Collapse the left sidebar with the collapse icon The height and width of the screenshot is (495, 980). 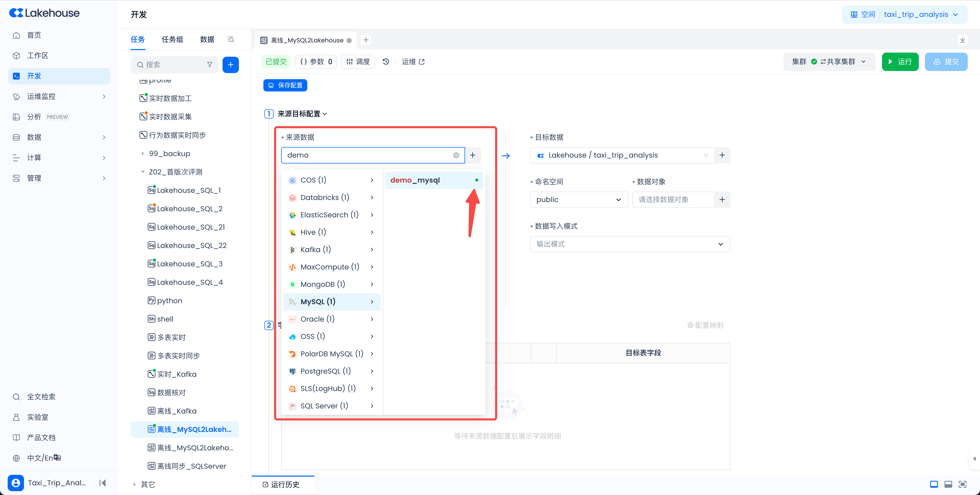tap(102, 483)
